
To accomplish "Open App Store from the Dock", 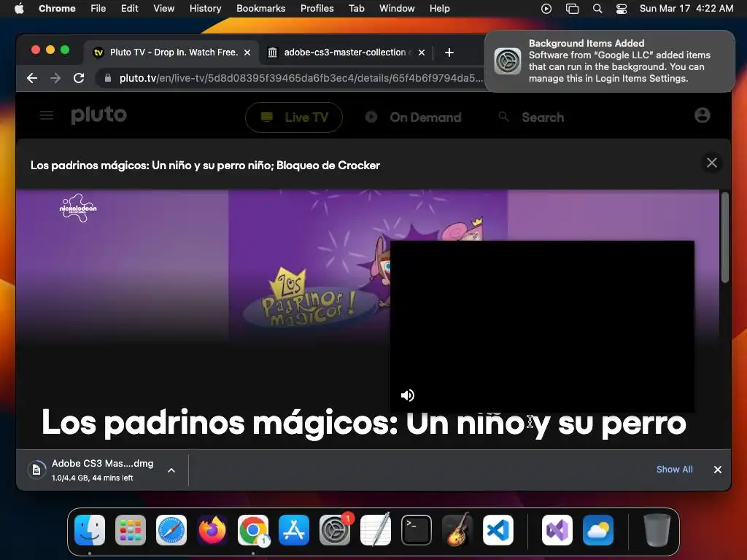I will pos(294,530).
